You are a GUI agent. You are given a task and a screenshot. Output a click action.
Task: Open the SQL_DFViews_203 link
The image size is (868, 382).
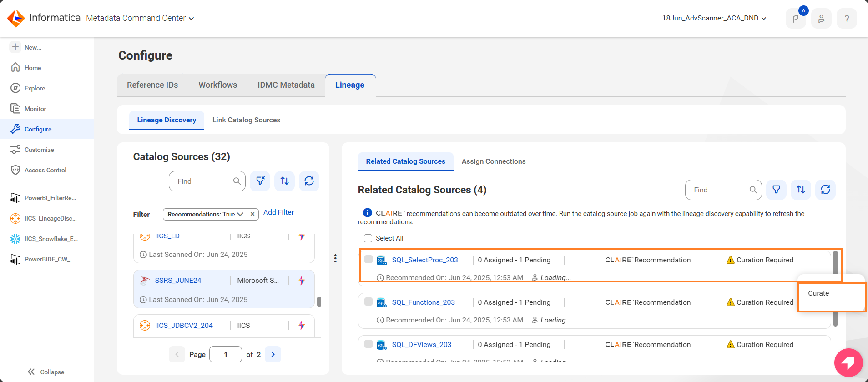click(x=422, y=345)
